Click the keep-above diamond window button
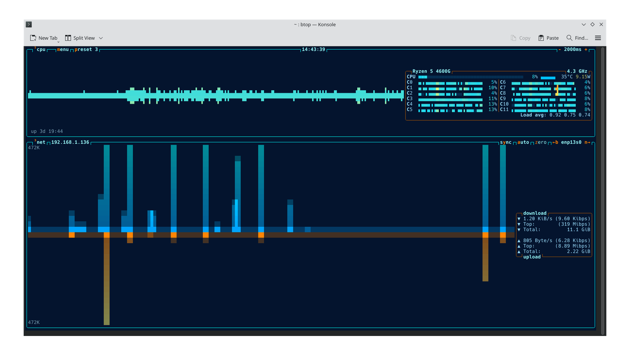Viewport: 630px width, 364px height. (592, 25)
